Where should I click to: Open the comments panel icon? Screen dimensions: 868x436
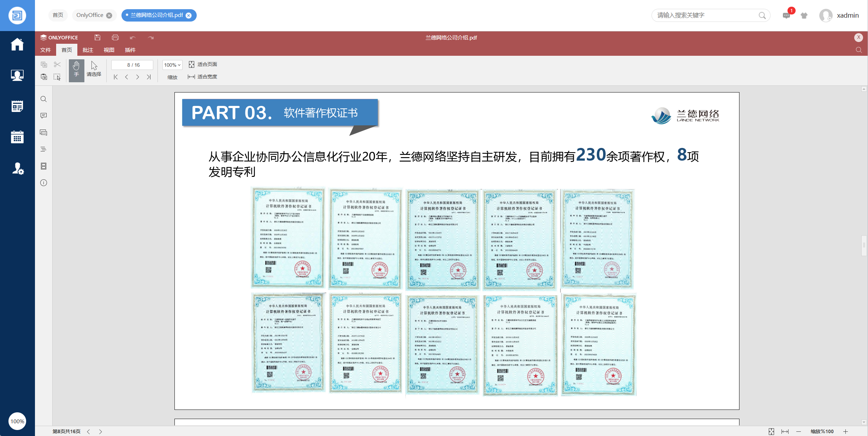[43, 116]
